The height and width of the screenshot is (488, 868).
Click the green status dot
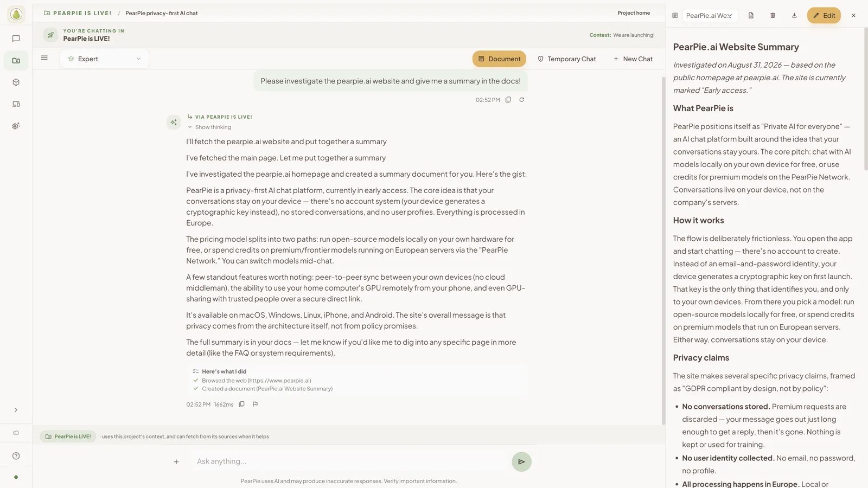tap(16, 477)
